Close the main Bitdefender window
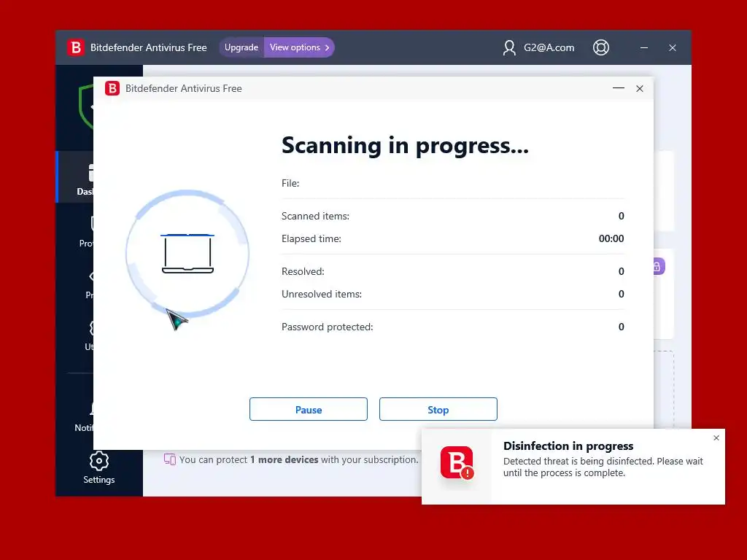The height and width of the screenshot is (560, 747). 672,47
